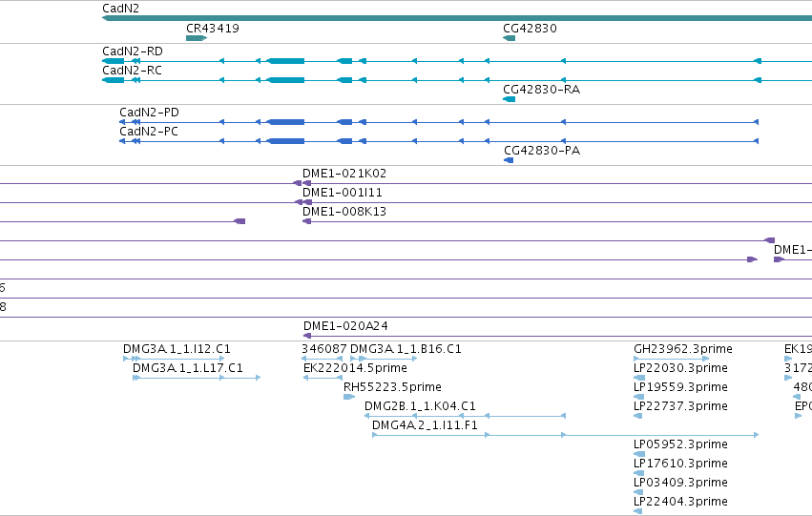
Task: Click the CG42830-PA protein glyph
Action: (509, 160)
